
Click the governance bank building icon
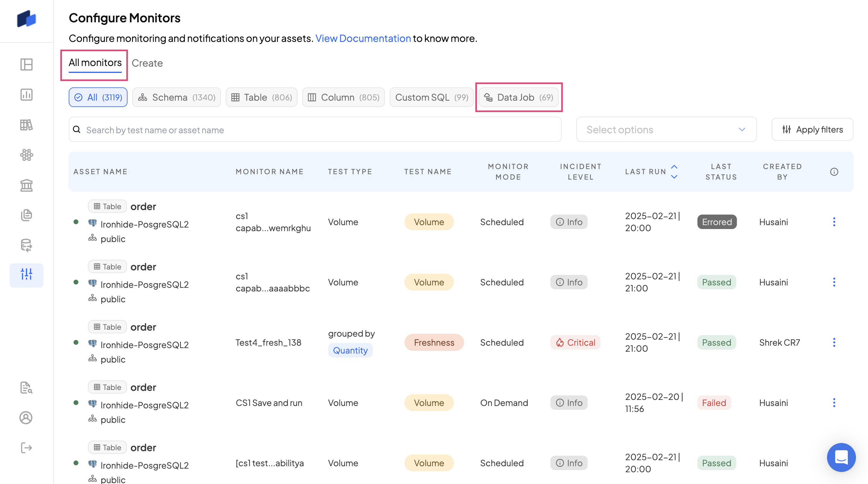[x=26, y=185]
